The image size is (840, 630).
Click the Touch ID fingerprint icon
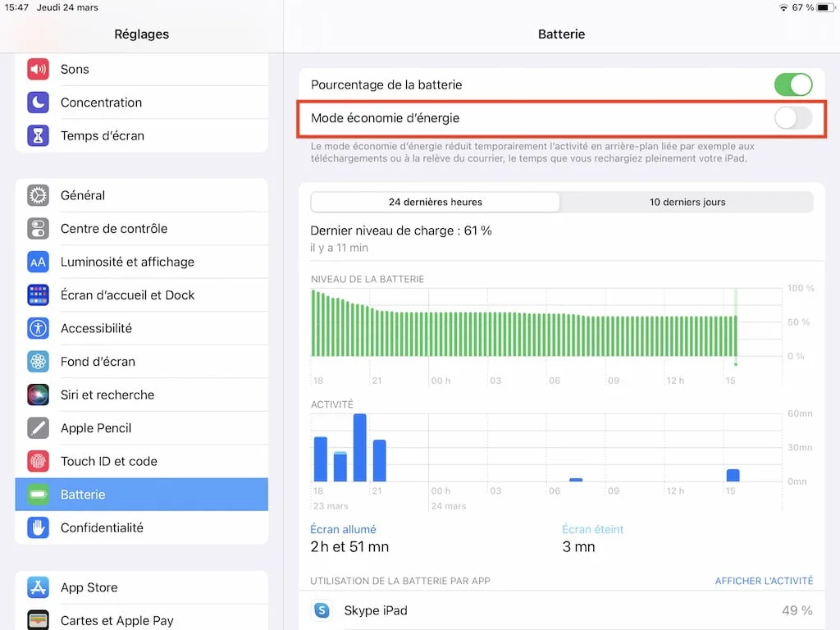coord(39,461)
